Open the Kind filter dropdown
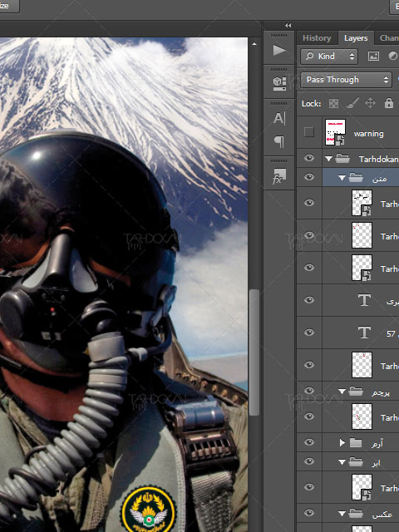 click(x=329, y=57)
